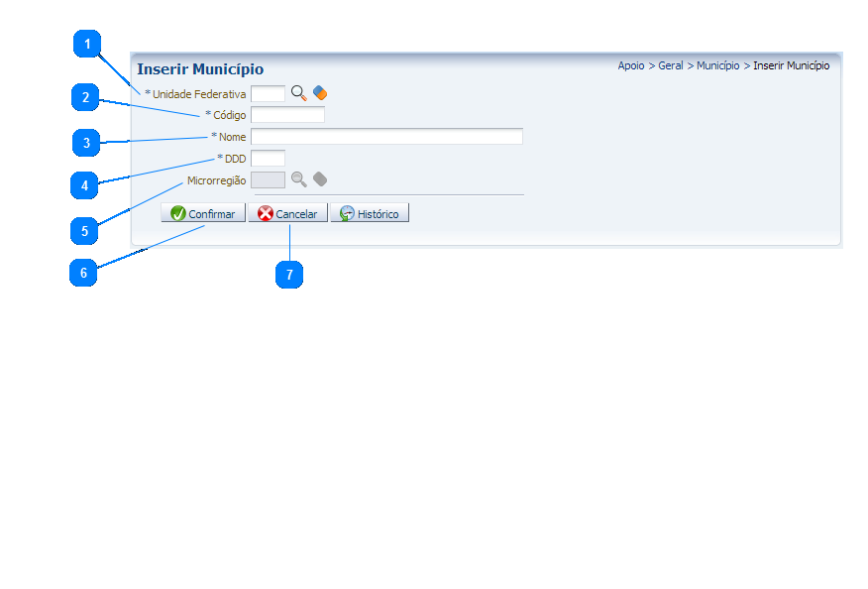This screenshot has height=589, width=868.
Task: Click the Microrregião search magnifier icon
Action: pos(298,179)
